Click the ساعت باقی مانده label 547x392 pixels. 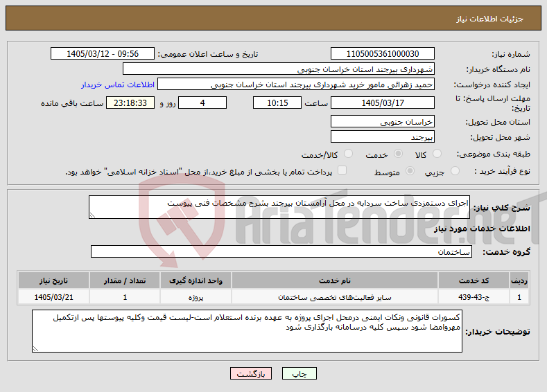[72, 103]
